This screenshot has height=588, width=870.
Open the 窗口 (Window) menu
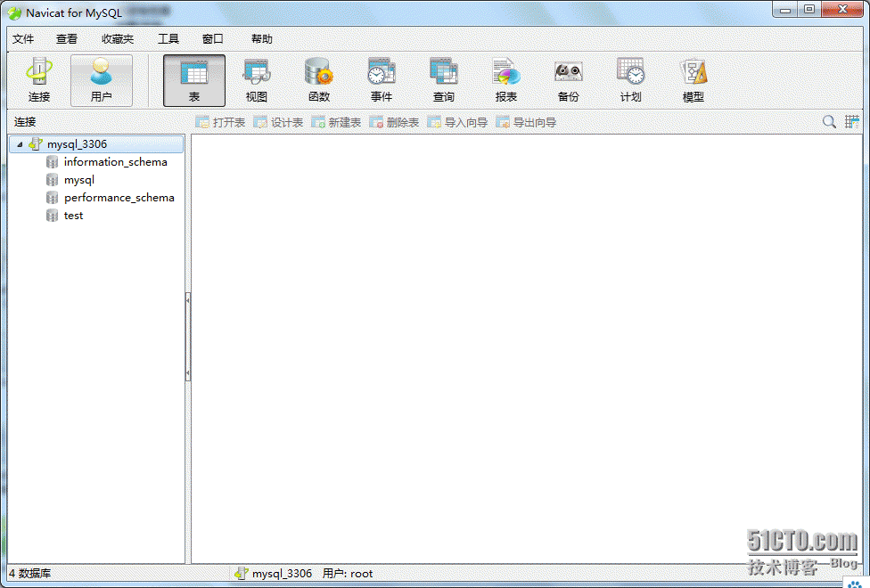pyautogui.click(x=212, y=39)
